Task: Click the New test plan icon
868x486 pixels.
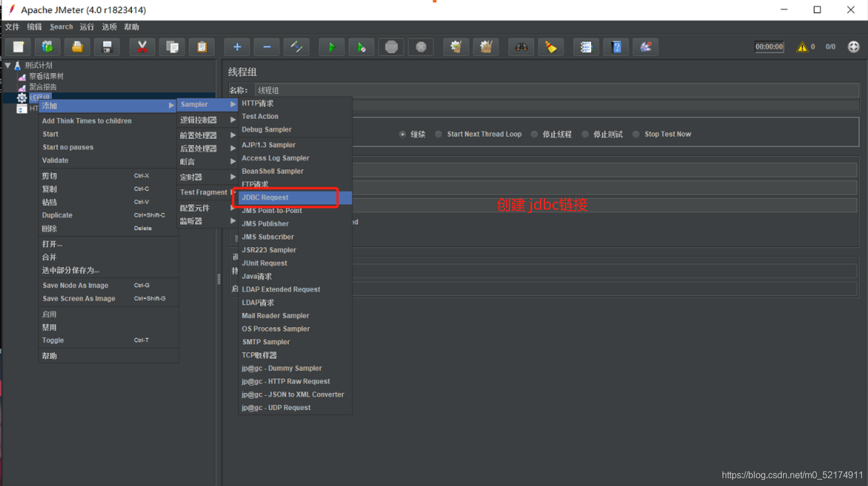Action: pyautogui.click(x=18, y=47)
